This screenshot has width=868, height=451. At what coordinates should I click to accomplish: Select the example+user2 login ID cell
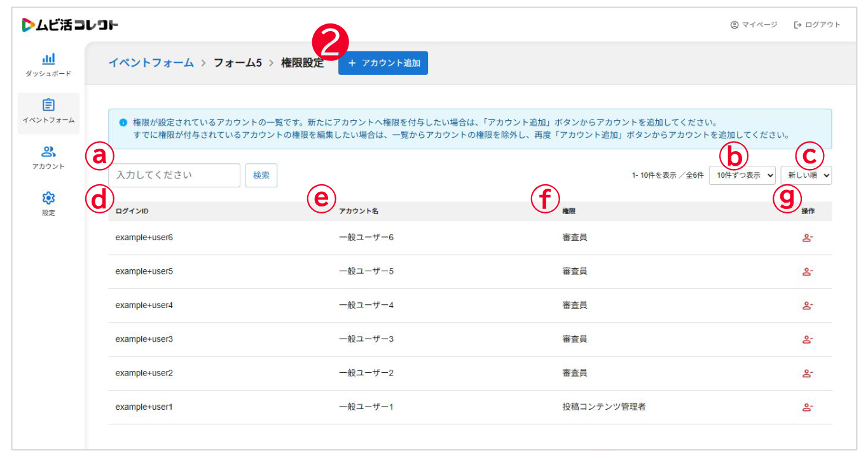coord(144,373)
